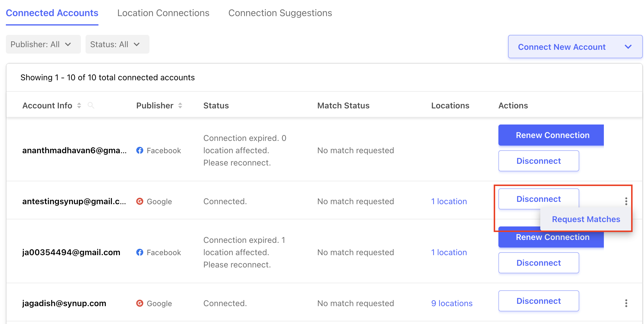
Task: Click 'Connected.' status in antestingsynup row
Action: coord(225,201)
